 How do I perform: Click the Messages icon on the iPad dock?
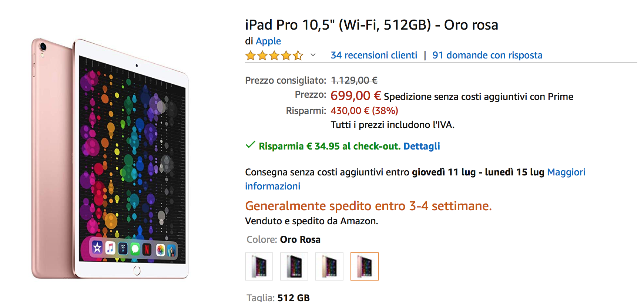(x=135, y=249)
